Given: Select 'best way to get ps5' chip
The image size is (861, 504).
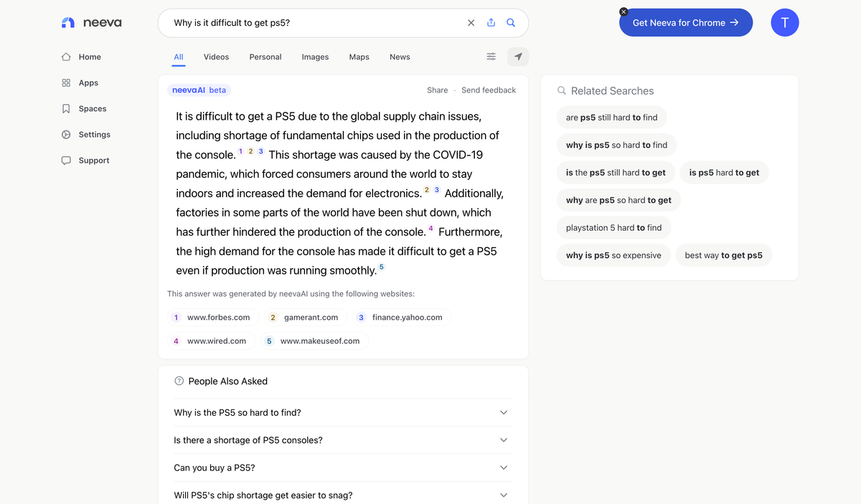Looking at the screenshot, I should 723,255.
